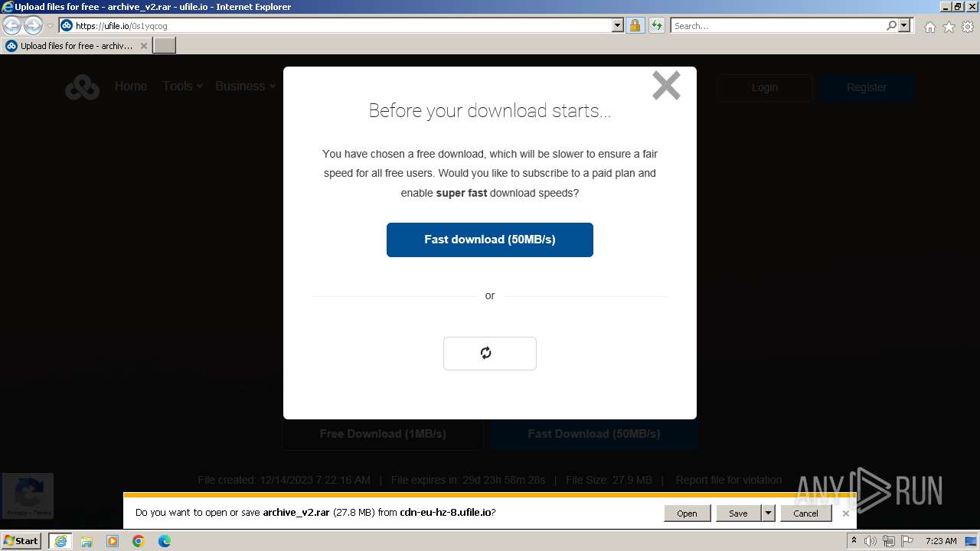The image size is (980, 551).
Task: Click the 'File Size: 27.9 MB' text
Action: point(609,480)
